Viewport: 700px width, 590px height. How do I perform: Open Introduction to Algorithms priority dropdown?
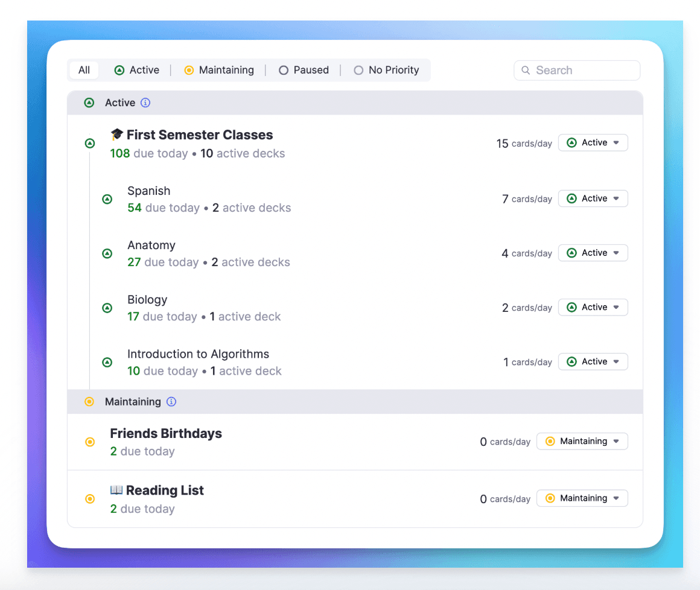point(593,362)
